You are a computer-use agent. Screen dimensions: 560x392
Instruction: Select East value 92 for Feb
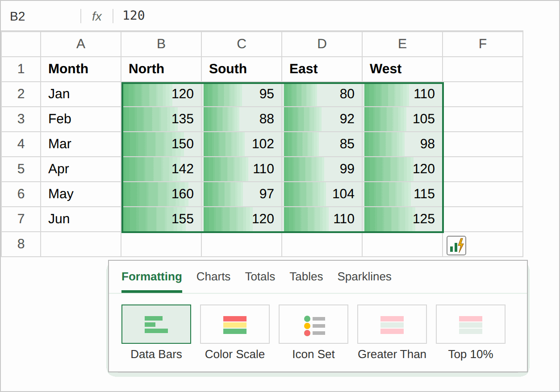click(x=322, y=119)
